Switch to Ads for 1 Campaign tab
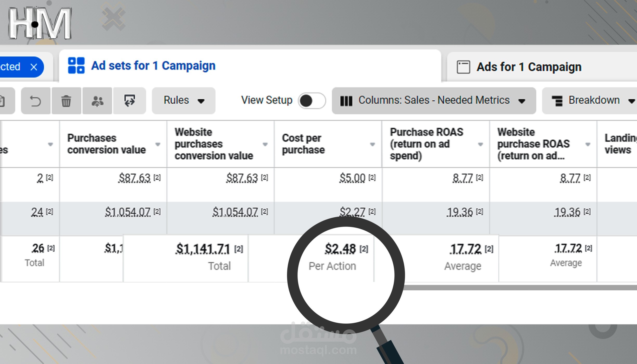 click(529, 67)
